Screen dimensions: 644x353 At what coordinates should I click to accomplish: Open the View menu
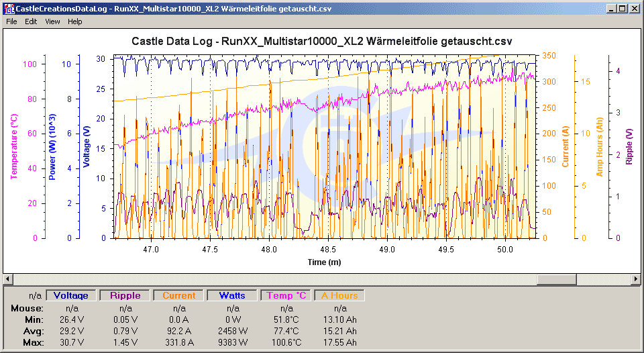click(x=52, y=21)
